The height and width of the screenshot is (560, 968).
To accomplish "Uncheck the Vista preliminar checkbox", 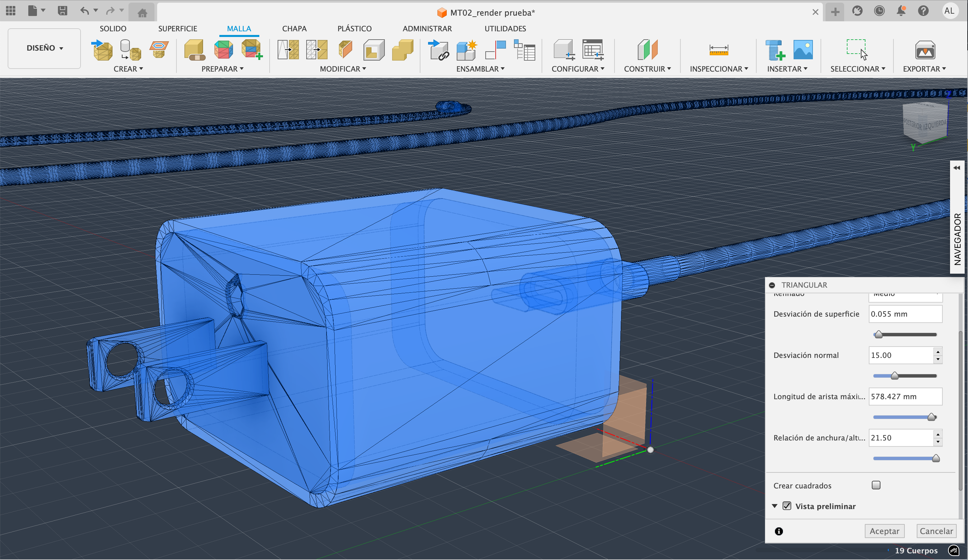I will pyautogui.click(x=787, y=506).
